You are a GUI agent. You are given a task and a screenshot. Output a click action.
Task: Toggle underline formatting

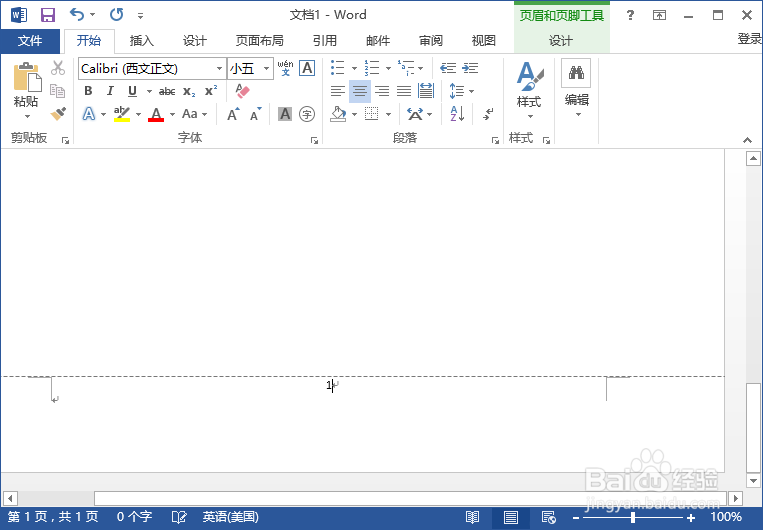tap(132, 91)
